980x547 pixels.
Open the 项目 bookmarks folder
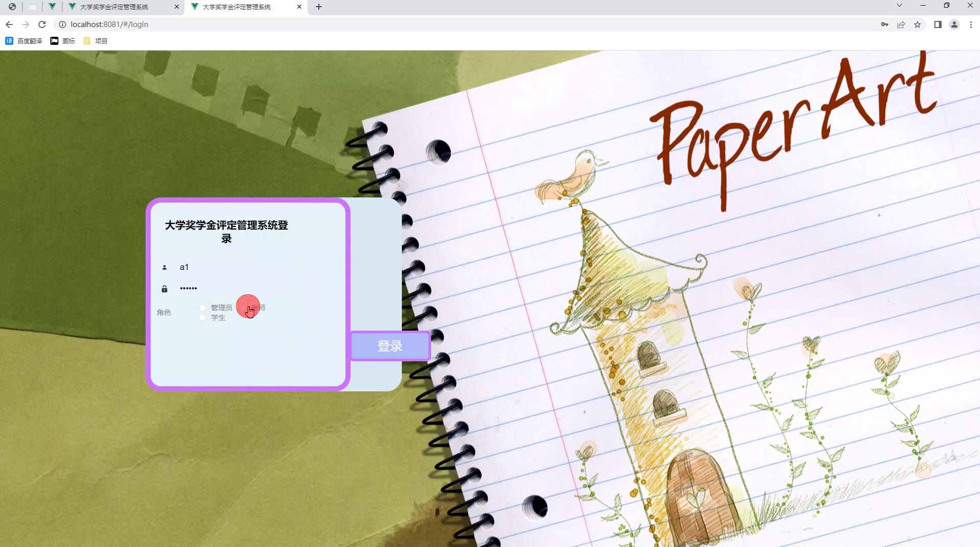pos(95,41)
